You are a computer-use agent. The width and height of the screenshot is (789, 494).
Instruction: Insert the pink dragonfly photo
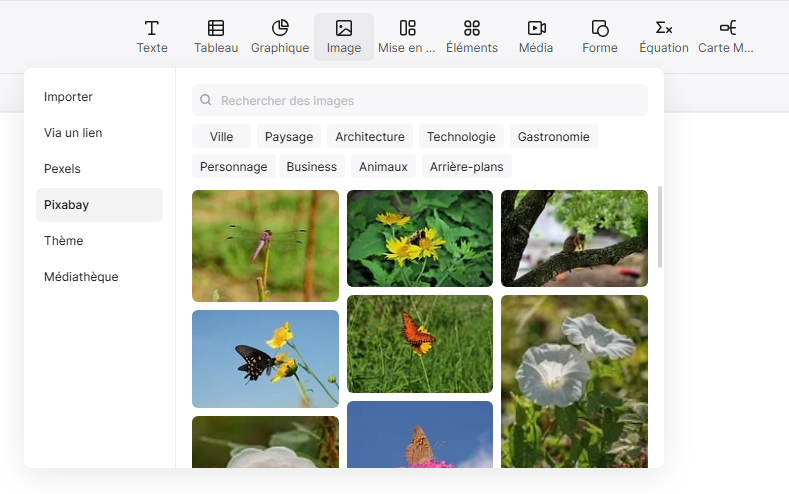click(265, 246)
